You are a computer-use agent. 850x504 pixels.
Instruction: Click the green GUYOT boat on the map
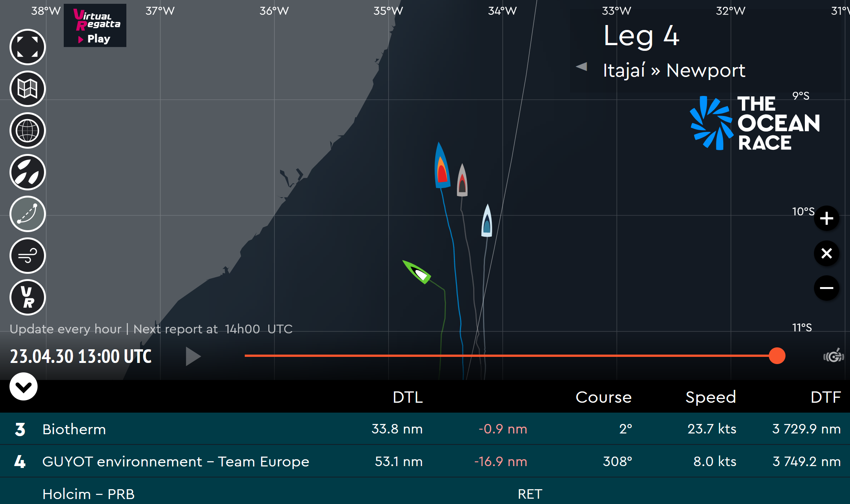pyautogui.click(x=417, y=272)
